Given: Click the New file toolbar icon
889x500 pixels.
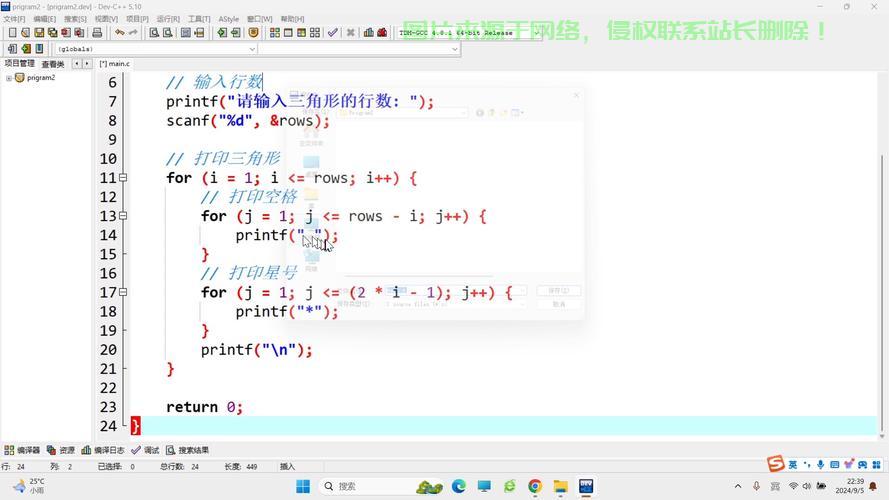Looking at the screenshot, I should (12, 33).
